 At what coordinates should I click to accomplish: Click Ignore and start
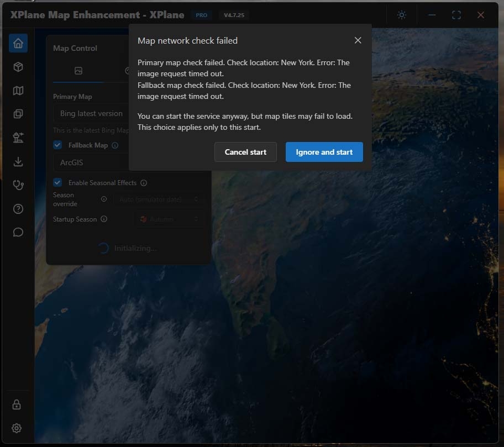[x=324, y=152]
